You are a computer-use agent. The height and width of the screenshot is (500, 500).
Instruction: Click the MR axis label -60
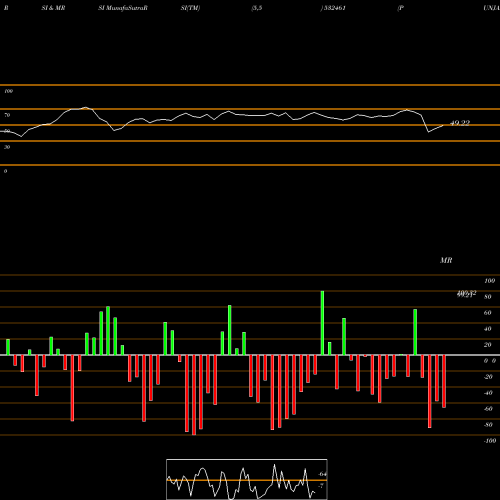487,409
